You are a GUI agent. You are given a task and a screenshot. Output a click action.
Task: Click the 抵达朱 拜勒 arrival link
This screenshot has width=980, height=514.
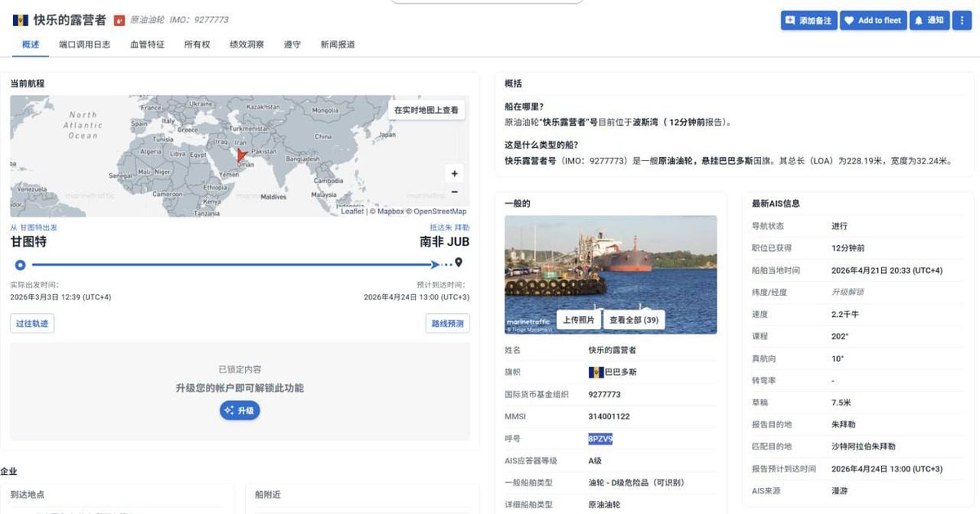(450, 227)
